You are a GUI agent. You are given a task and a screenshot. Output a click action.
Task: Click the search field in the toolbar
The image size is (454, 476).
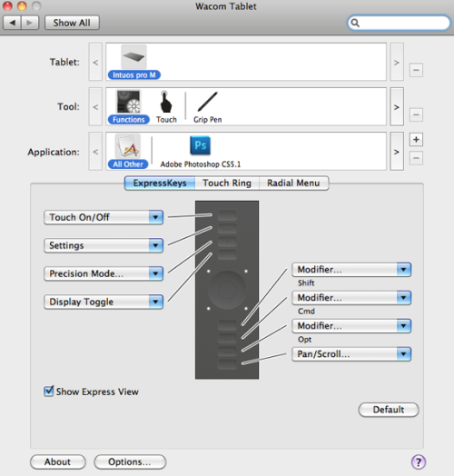399,23
